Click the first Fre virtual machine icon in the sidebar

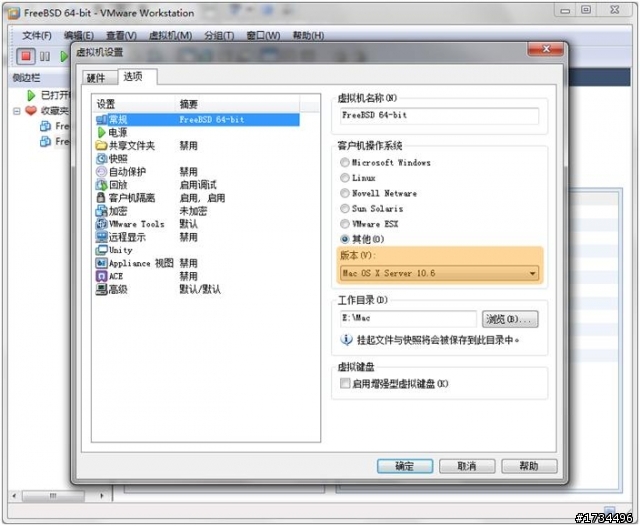(x=45, y=126)
